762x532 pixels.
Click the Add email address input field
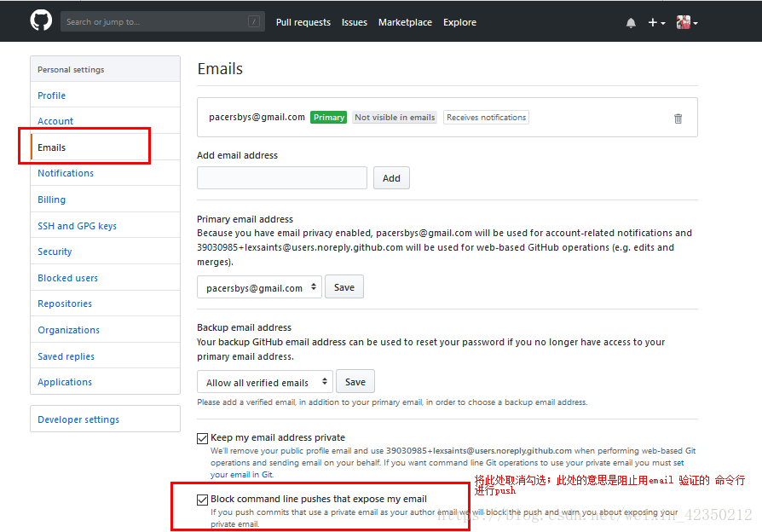pyautogui.click(x=282, y=178)
